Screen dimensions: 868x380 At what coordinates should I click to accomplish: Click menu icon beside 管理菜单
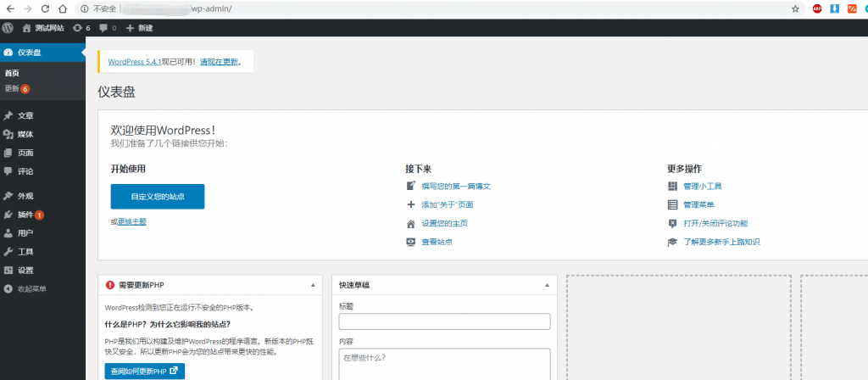(672, 205)
